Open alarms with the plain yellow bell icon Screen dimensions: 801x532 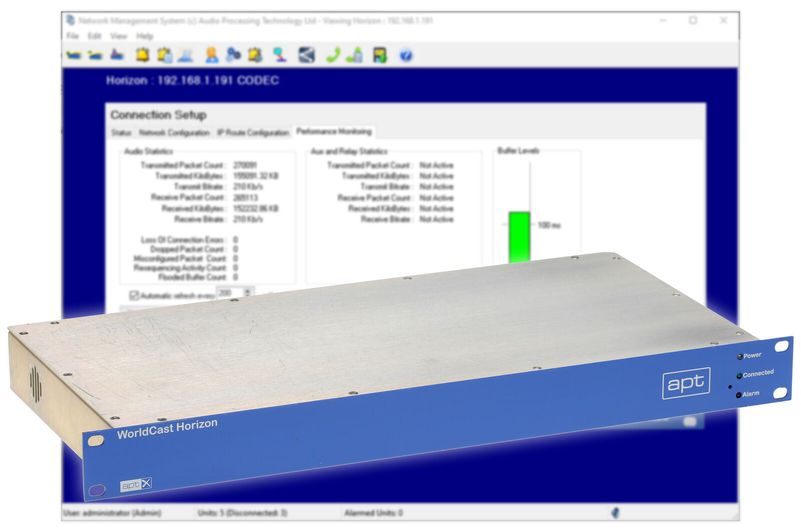(x=143, y=55)
